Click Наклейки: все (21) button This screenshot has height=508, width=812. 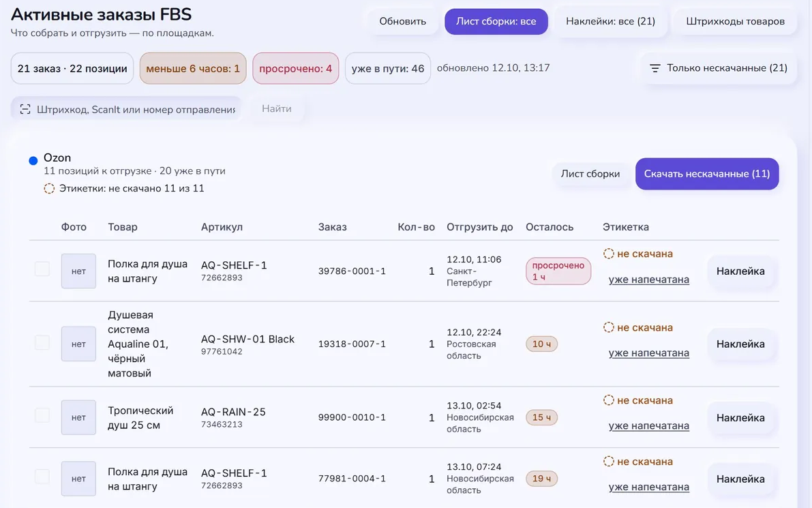coord(611,21)
